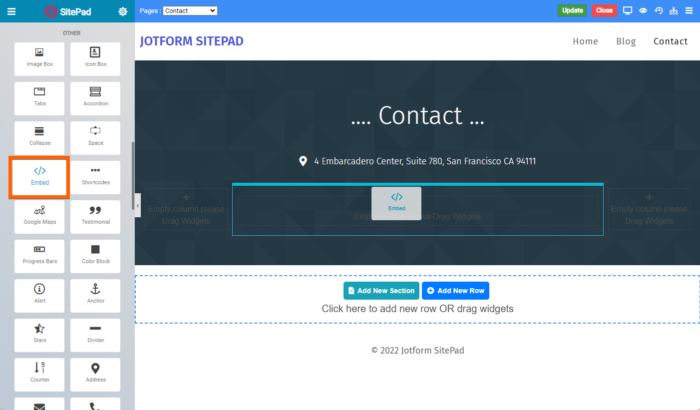Pick the Anchor widget
The height and width of the screenshot is (410, 700).
[95, 296]
